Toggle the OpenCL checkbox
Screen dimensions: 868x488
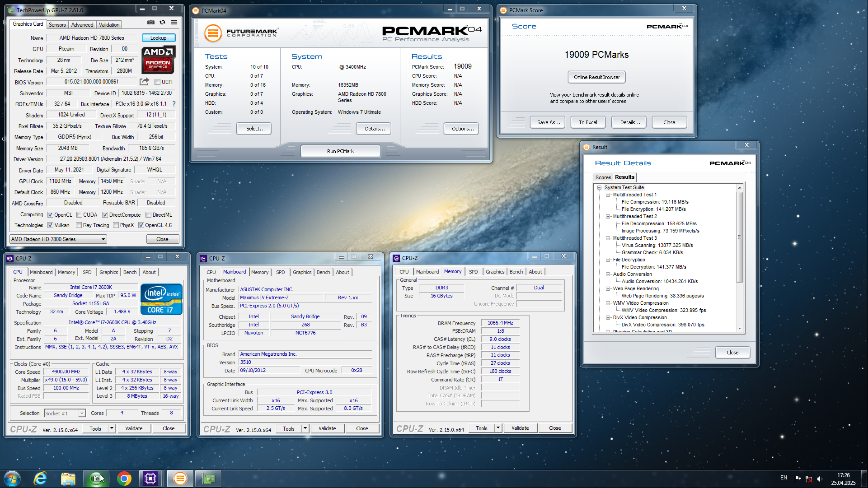point(51,215)
